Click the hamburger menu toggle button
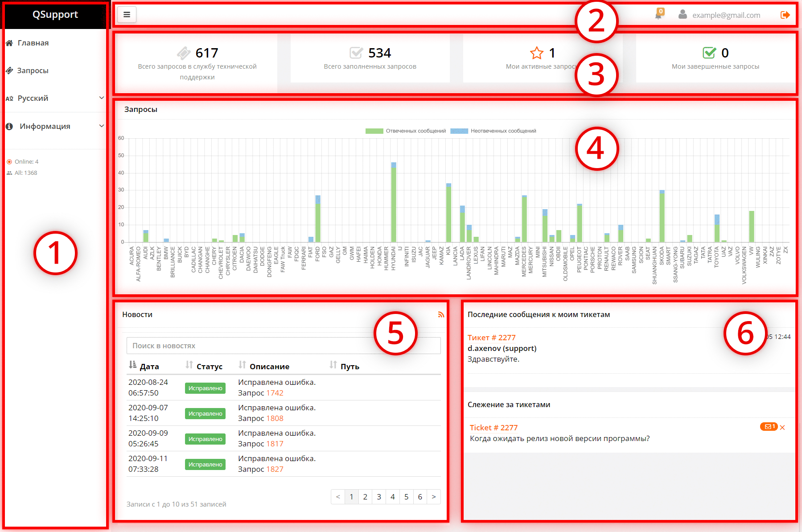The width and height of the screenshot is (802, 532). 127,15
